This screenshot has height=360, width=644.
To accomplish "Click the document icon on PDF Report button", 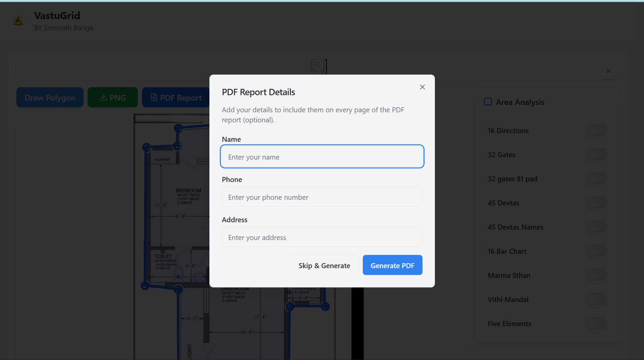I will point(154,97).
